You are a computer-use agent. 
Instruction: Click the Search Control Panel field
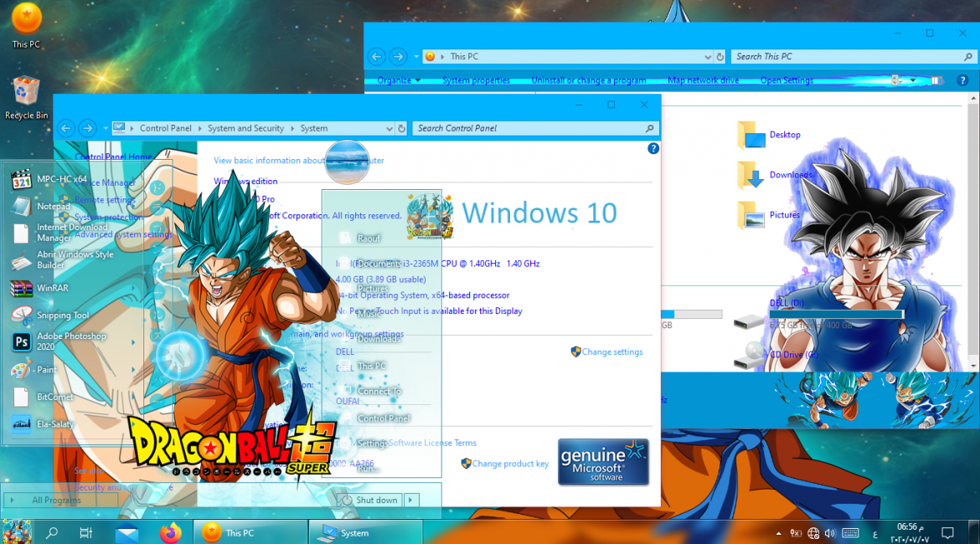535,128
